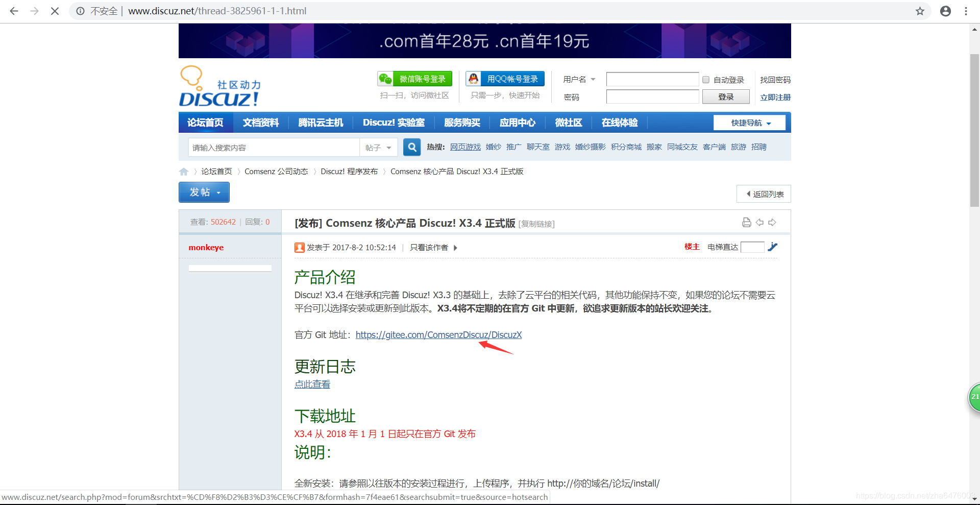Click the Comsenz 公司动态 breadcrumb

coord(276,172)
